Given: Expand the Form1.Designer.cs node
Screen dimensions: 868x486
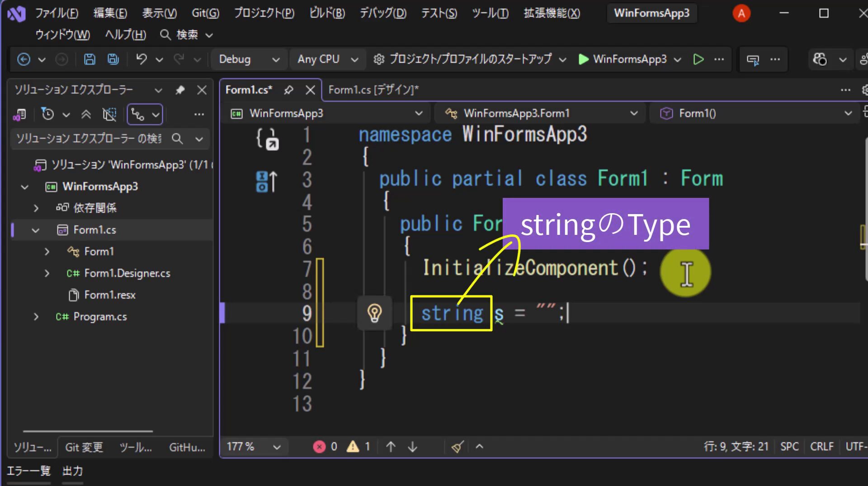Looking at the screenshot, I should click(47, 273).
